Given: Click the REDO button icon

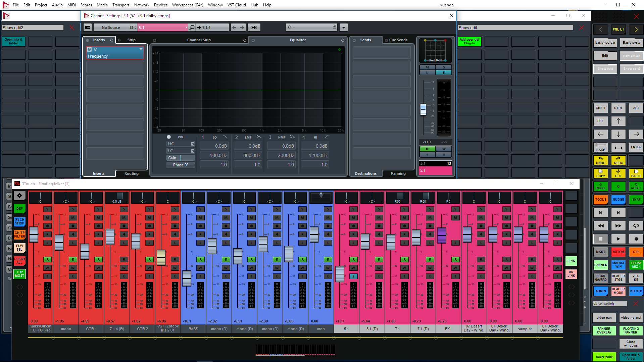Looking at the screenshot, I should coord(618,160).
